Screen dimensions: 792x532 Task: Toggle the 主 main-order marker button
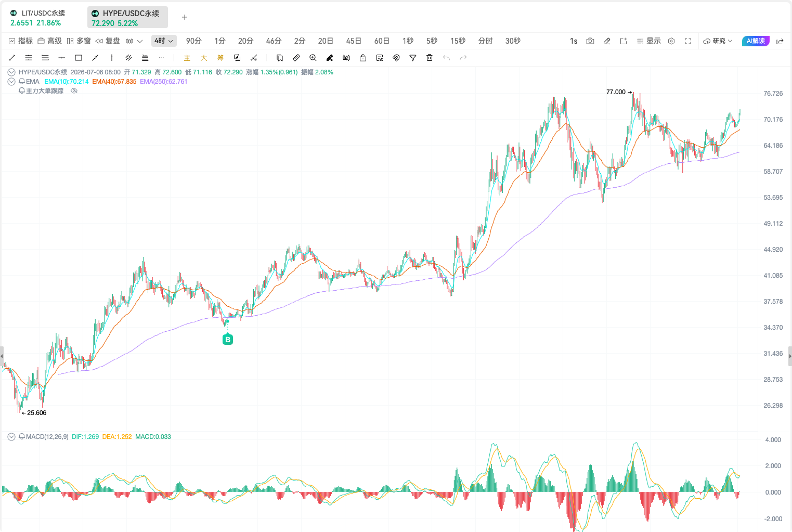[x=187, y=58]
